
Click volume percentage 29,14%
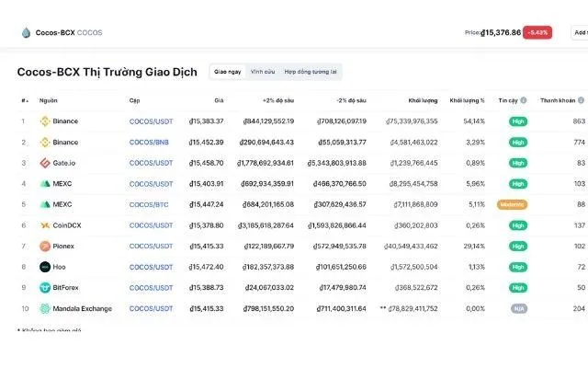(474, 247)
